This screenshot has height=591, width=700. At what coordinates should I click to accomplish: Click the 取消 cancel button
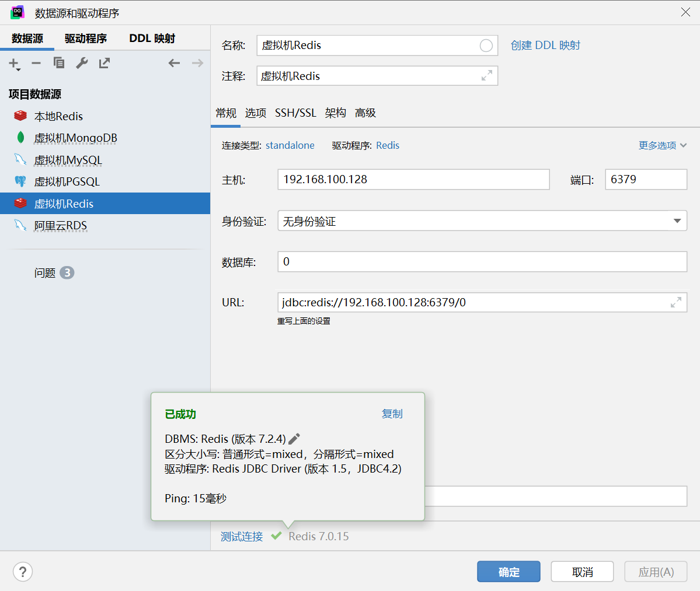point(582,572)
